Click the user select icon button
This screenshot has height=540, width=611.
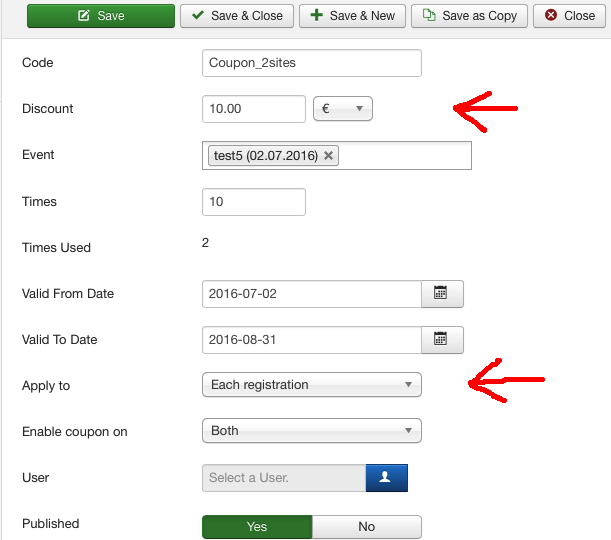tap(387, 478)
